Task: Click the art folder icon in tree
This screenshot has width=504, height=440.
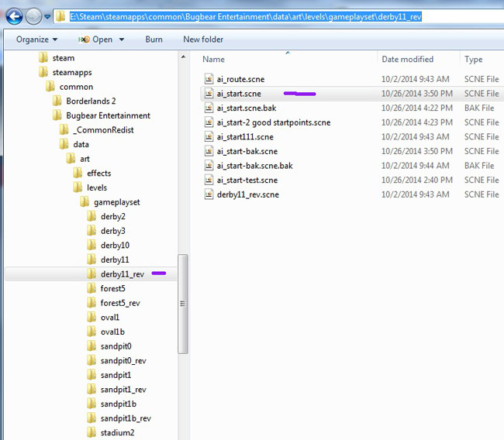Action: click(x=71, y=159)
